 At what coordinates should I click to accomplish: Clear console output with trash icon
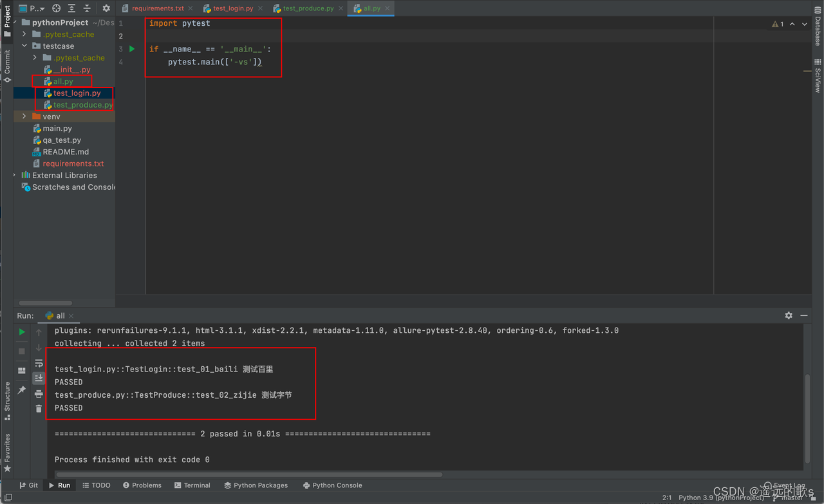point(39,409)
